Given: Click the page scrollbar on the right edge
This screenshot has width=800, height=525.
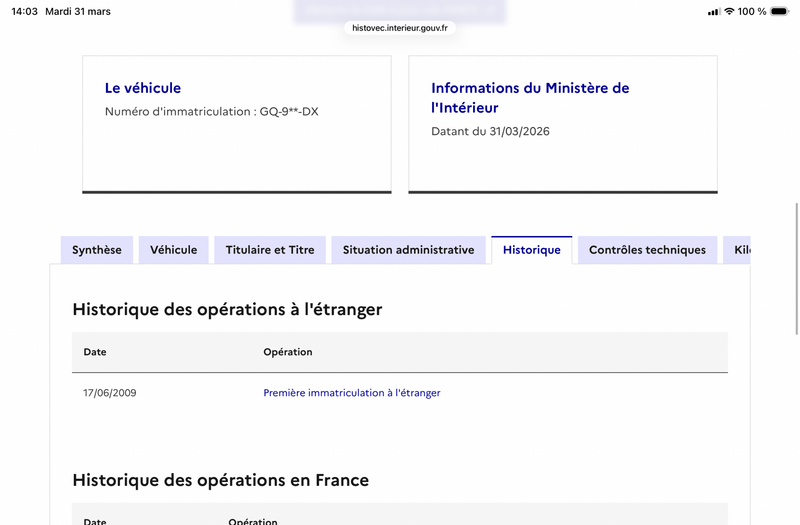Looking at the screenshot, I should point(796,268).
